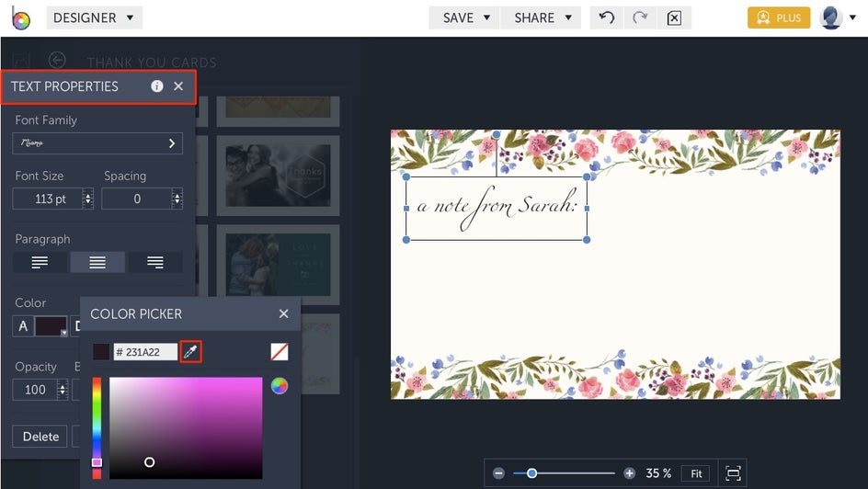Viewport: 868px width, 489px height.
Task: Click the PLUS upgrade button
Action: point(779,17)
